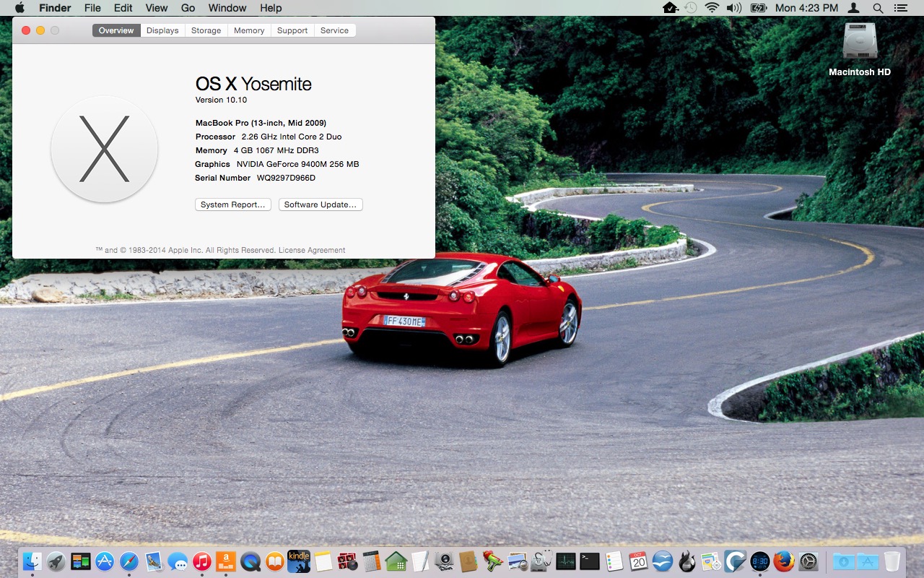Launch TextEdit paper and pen icon

point(420,561)
